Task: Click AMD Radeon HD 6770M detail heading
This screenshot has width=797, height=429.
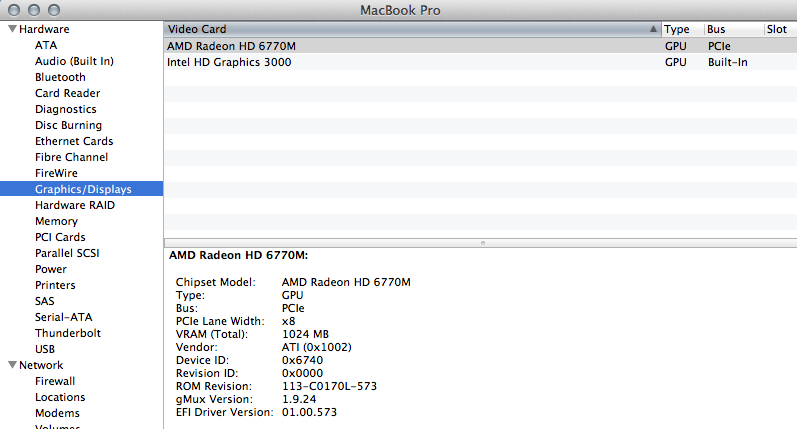Action: pos(238,255)
